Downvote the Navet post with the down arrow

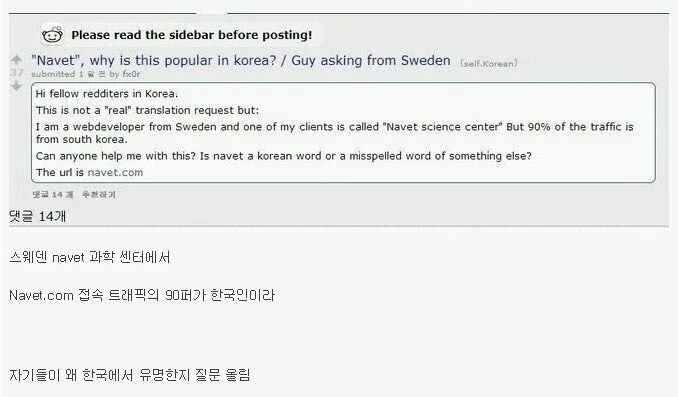click(16, 86)
